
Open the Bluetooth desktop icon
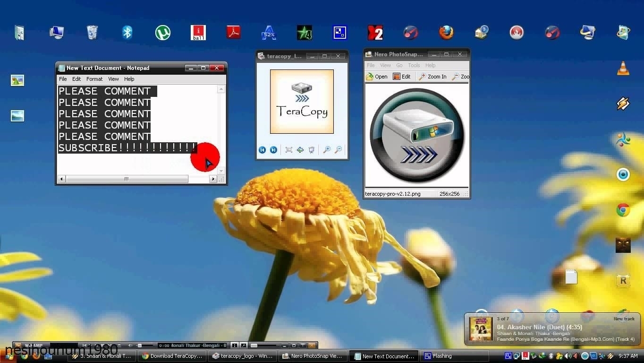coord(127,32)
